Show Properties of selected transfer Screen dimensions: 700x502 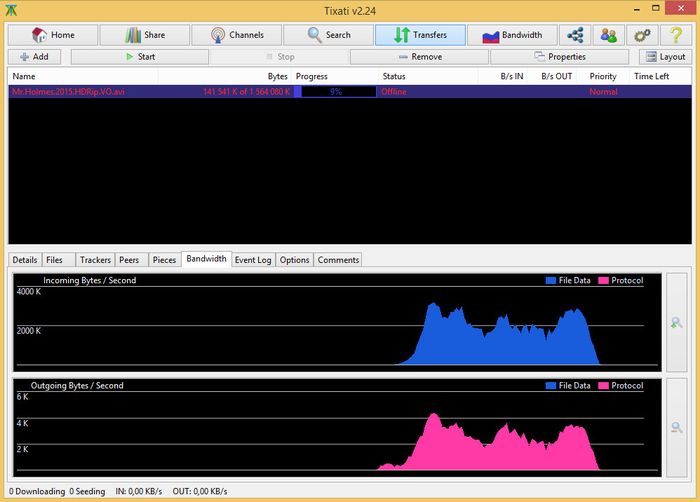(559, 57)
